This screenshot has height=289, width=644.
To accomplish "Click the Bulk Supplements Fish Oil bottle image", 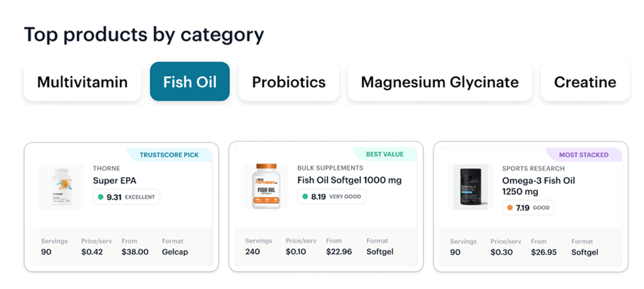I will pyautogui.click(x=266, y=186).
